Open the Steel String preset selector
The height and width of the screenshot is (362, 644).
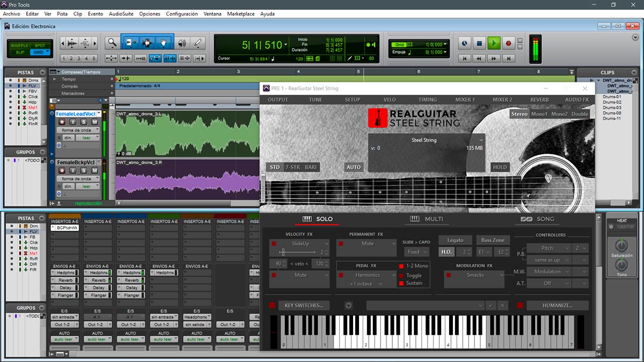click(427, 140)
